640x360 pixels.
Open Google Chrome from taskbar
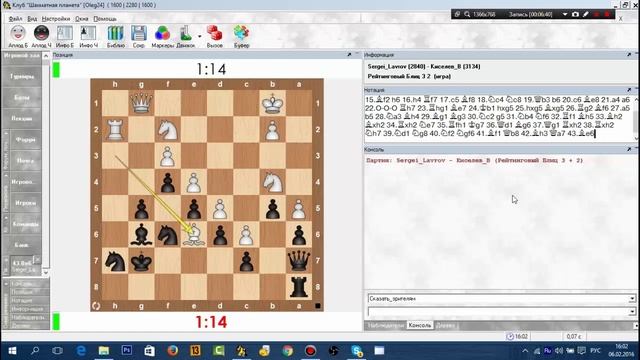(287, 351)
